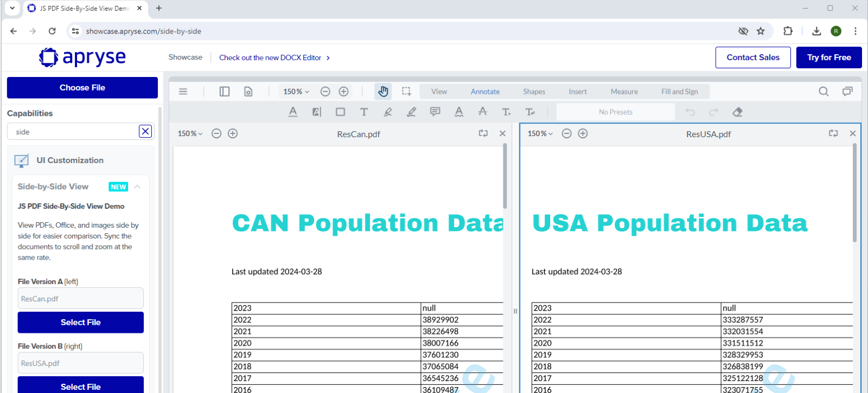Screen dimensions: 868x393
Task: Open the Fill and Sign tab
Action: 679,92
